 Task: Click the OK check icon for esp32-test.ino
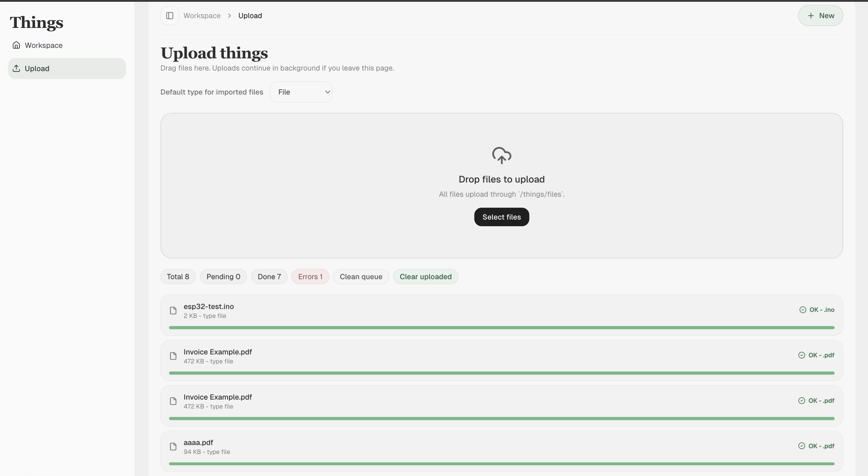click(x=802, y=310)
